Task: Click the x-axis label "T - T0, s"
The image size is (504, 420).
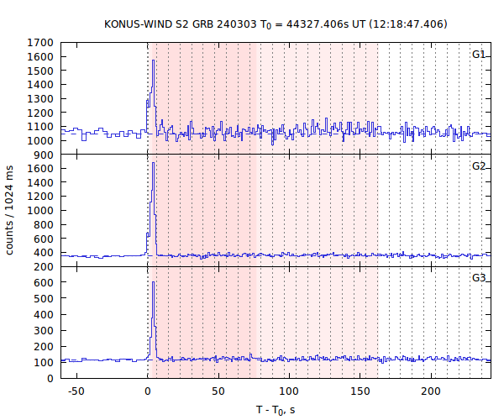Action: pos(276,410)
